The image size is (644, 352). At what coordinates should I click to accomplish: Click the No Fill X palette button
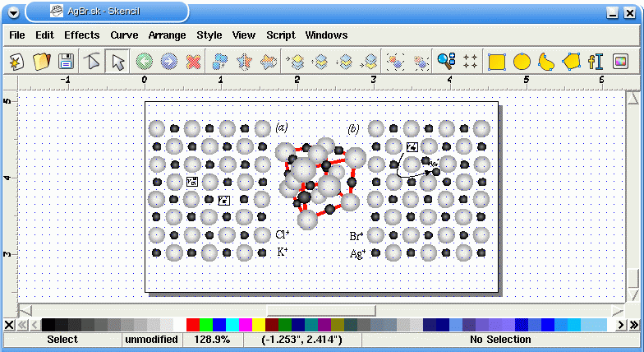9,325
